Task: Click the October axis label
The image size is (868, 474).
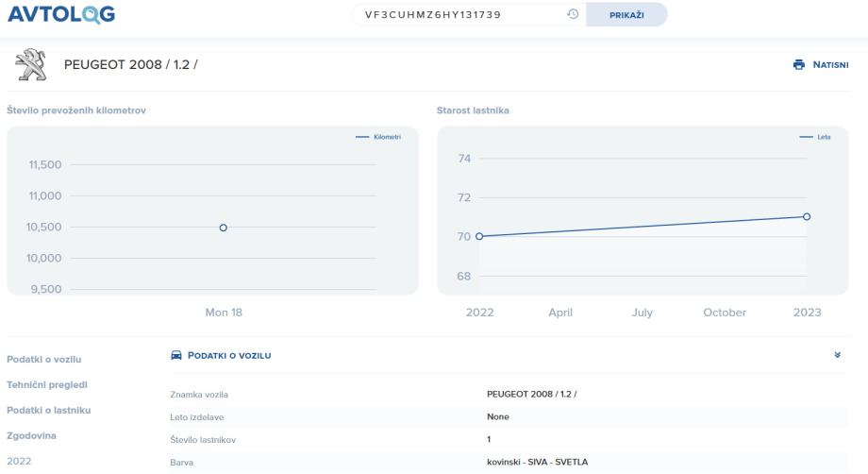Action: click(725, 313)
